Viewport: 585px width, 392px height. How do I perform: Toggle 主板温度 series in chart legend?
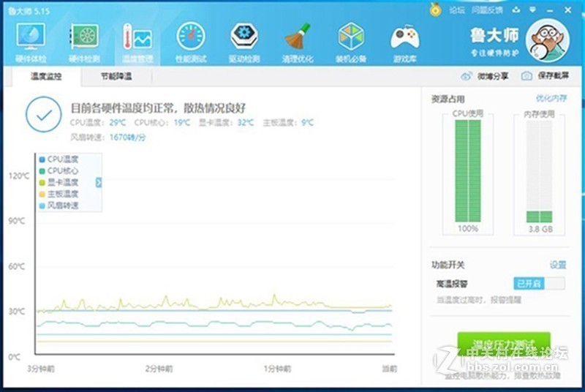click(x=59, y=194)
